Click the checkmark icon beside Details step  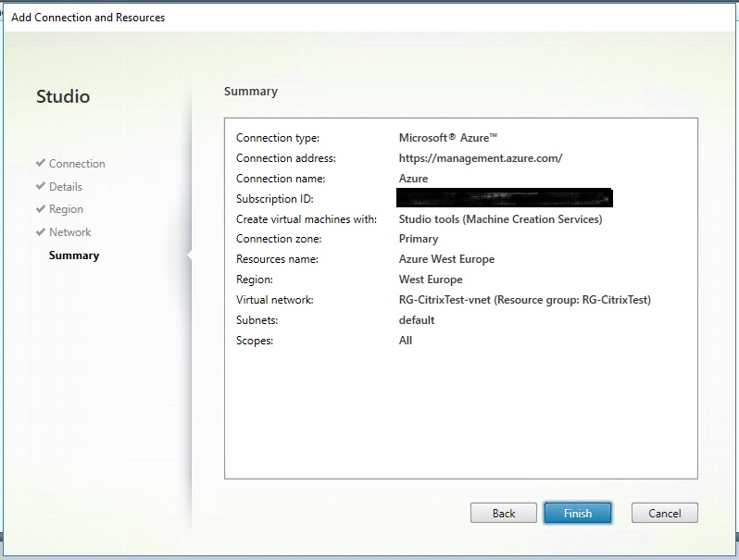tap(41, 186)
